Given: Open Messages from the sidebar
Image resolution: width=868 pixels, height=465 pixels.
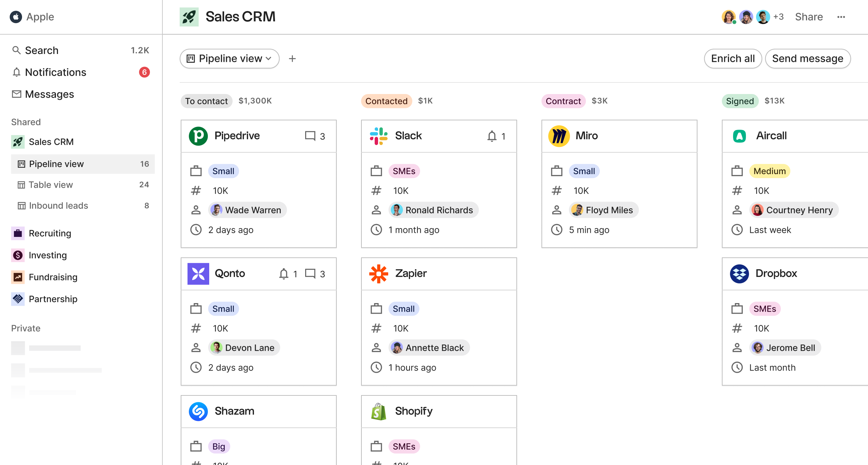Looking at the screenshot, I should pos(50,94).
